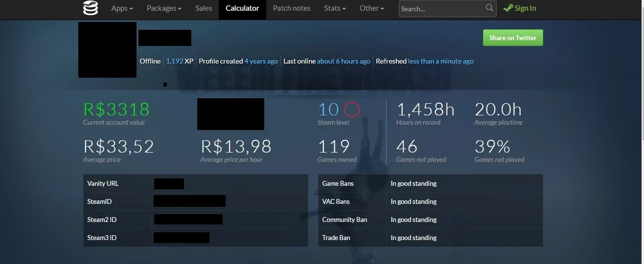The height and width of the screenshot is (264, 644).
Task: Click the 1,458h hours on record value
Action: [x=425, y=109]
